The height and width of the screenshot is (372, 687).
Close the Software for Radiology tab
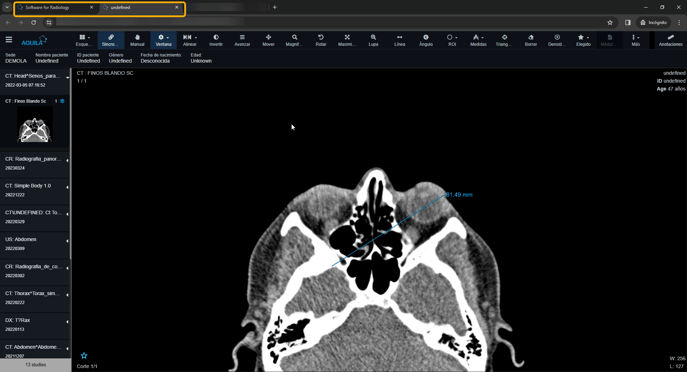pos(91,7)
